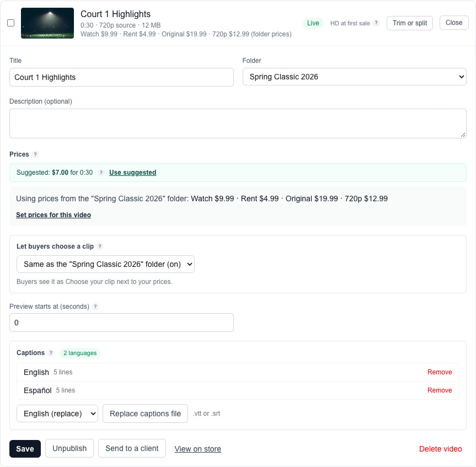
Task: Close the video editing panel
Action: pyautogui.click(x=454, y=23)
